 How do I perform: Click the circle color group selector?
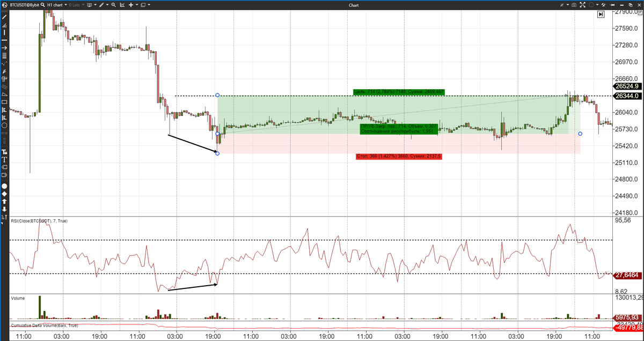pos(591,5)
